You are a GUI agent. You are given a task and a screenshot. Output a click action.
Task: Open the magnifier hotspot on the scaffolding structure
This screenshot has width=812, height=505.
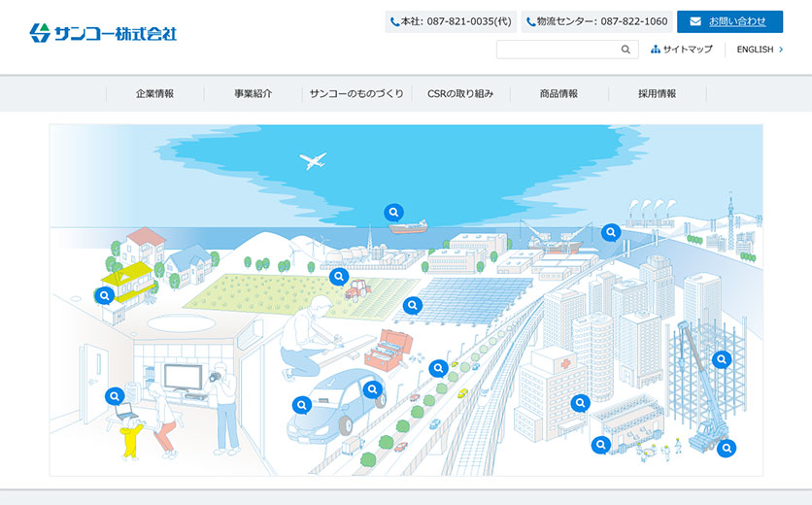point(722,359)
